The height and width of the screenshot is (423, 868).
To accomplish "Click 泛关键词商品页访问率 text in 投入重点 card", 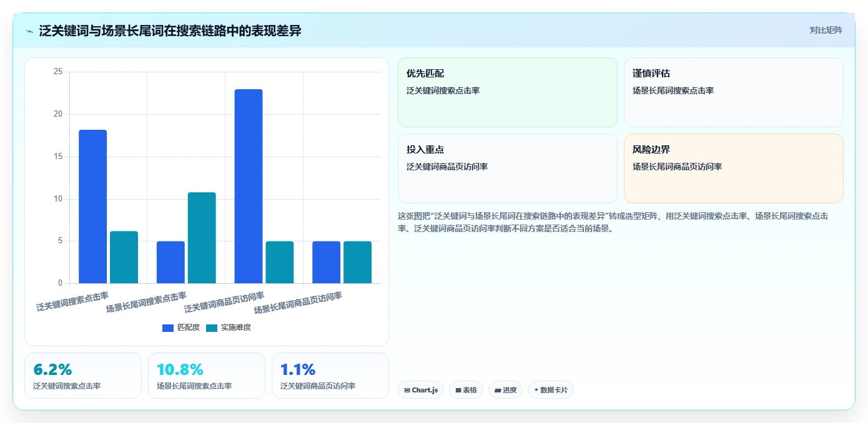I will 447,167.
